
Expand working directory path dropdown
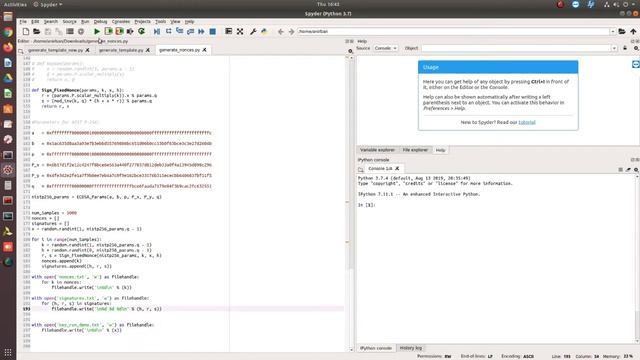613,31
